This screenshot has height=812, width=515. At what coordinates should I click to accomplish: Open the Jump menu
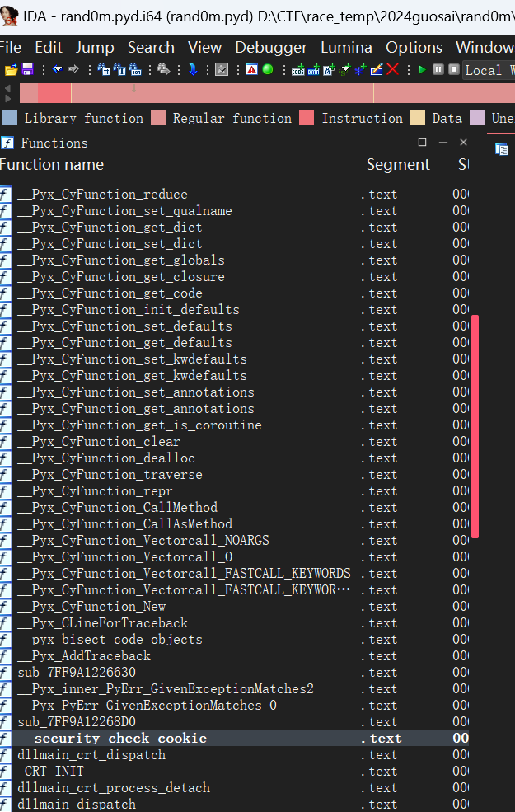[x=95, y=48]
